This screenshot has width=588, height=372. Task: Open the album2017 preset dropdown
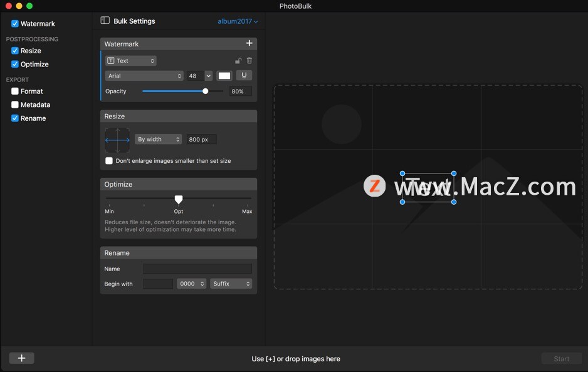click(238, 21)
